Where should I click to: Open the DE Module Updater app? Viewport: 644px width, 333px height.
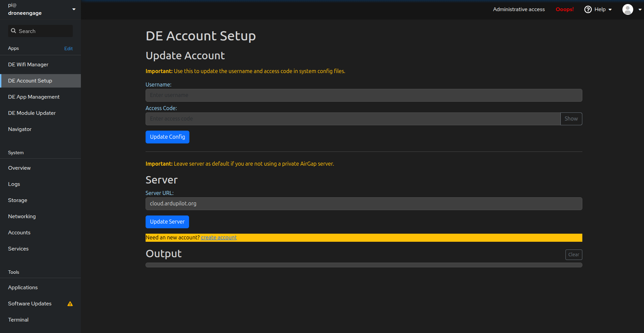tap(32, 113)
